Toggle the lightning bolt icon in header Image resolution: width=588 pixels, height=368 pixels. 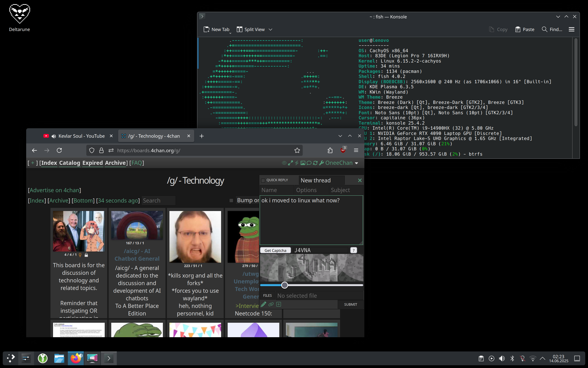pyautogui.click(x=297, y=163)
